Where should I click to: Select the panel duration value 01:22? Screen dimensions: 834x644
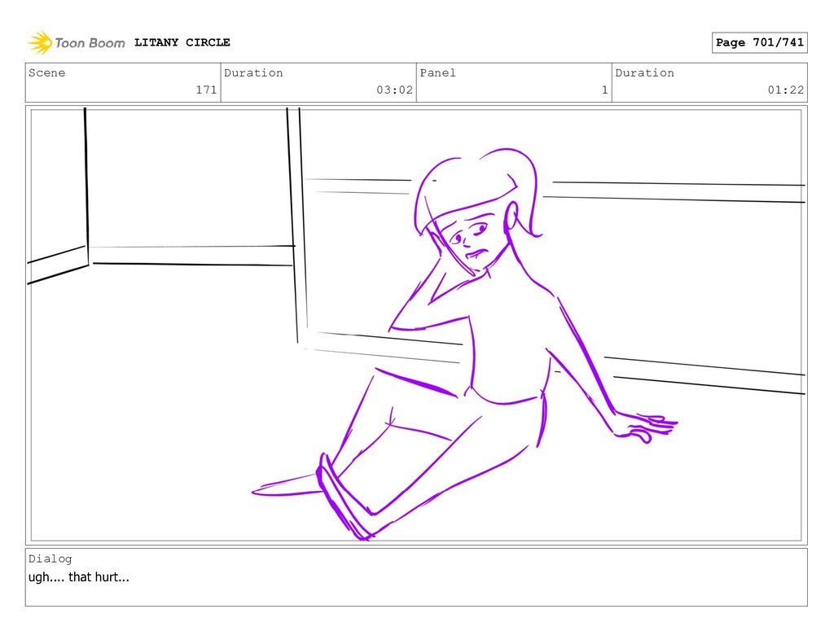pyautogui.click(x=786, y=90)
